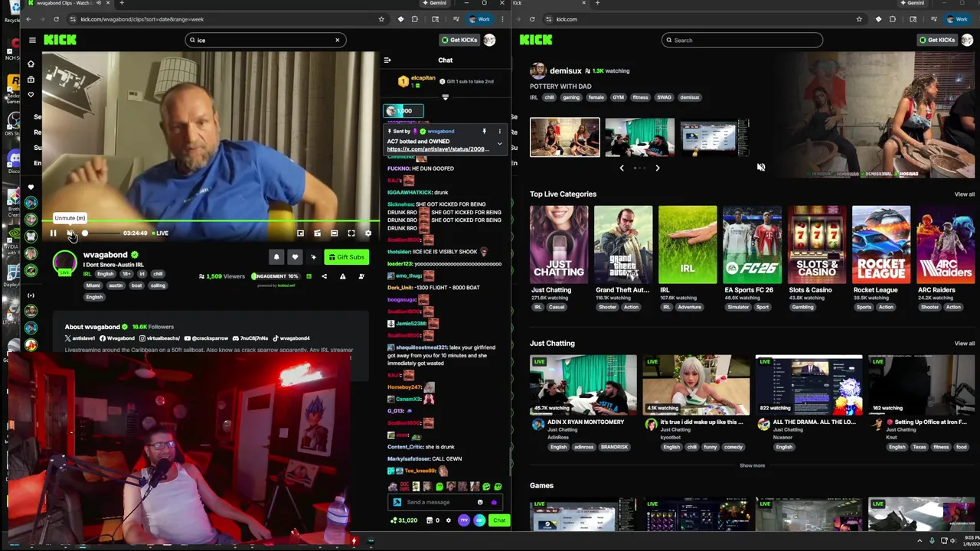Click View all for Top Live Categories

(x=964, y=194)
